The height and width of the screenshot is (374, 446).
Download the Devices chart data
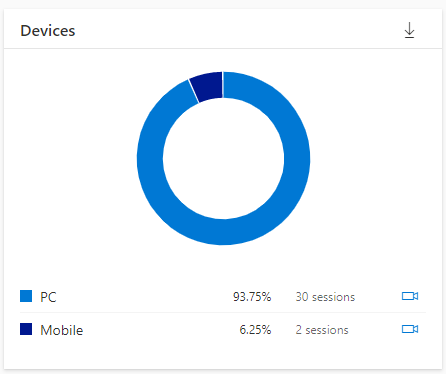[x=409, y=30]
